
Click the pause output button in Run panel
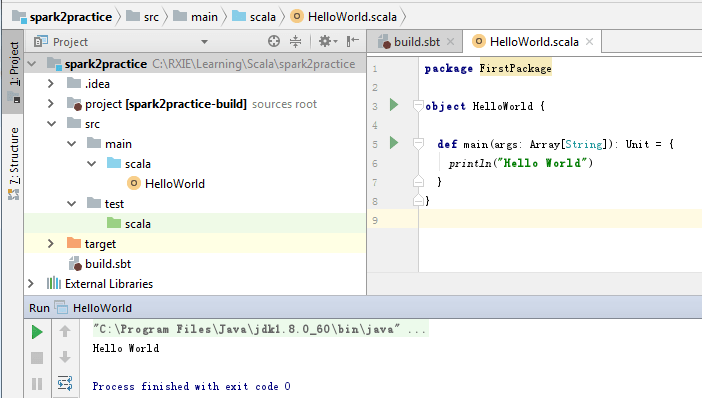pyautogui.click(x=37, y=384)
